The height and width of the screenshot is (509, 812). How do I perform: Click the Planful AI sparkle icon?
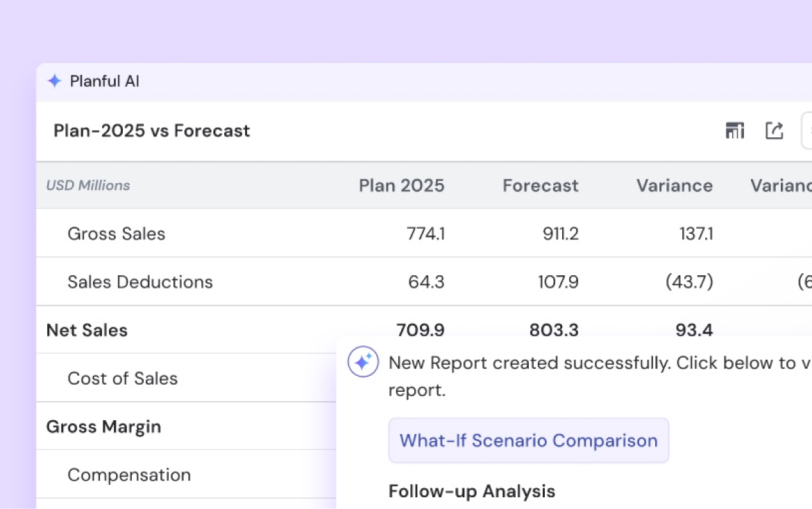point(54,81)
